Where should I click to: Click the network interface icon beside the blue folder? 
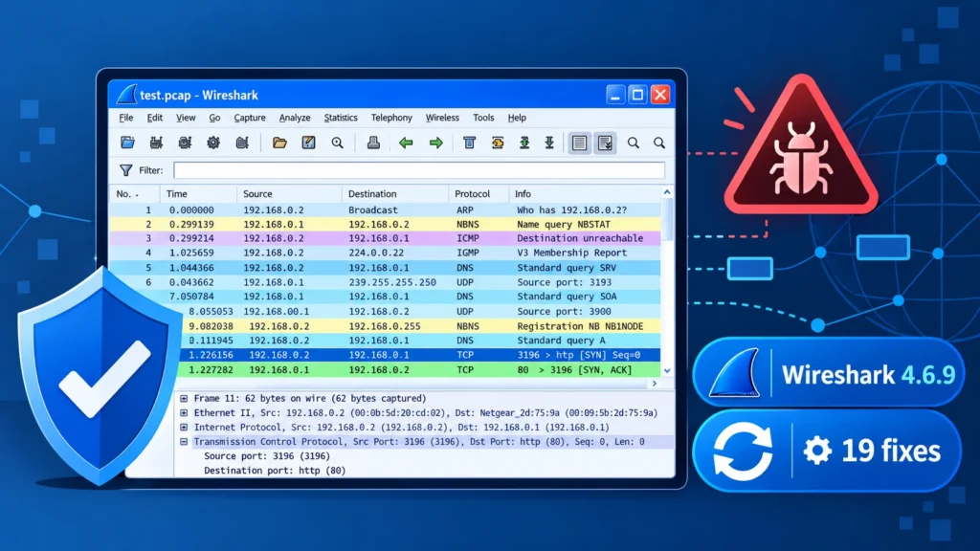(x=156, y=143)
